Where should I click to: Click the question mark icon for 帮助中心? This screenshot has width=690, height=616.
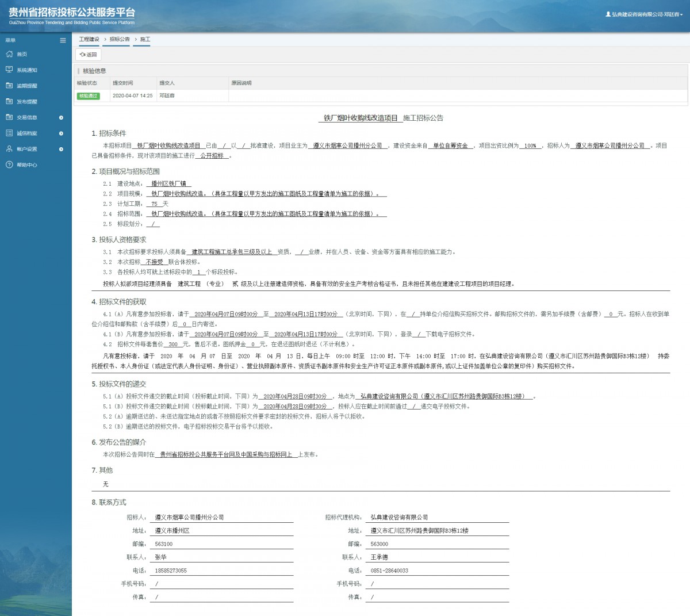(x=9, y=165)
